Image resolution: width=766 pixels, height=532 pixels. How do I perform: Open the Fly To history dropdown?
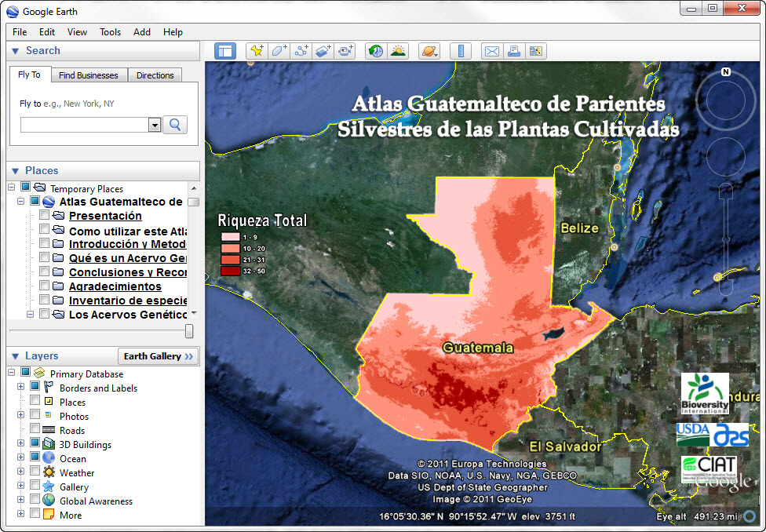coord(155,125)
